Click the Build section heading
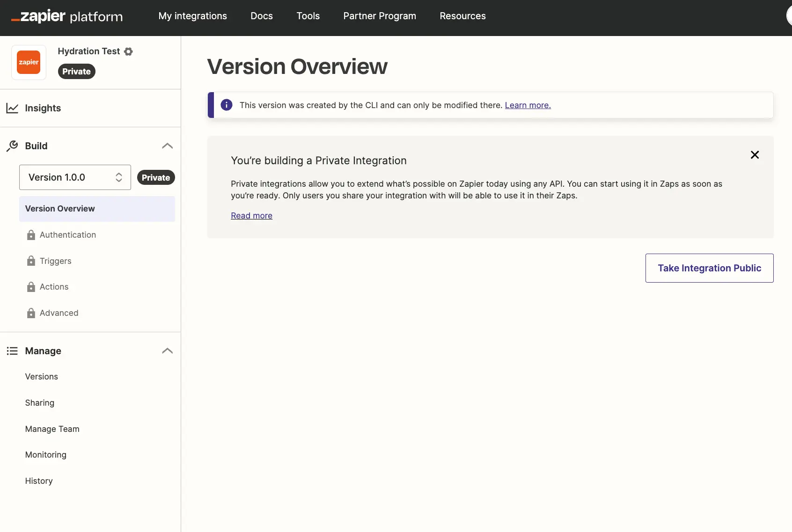 (x=36, y=146)
